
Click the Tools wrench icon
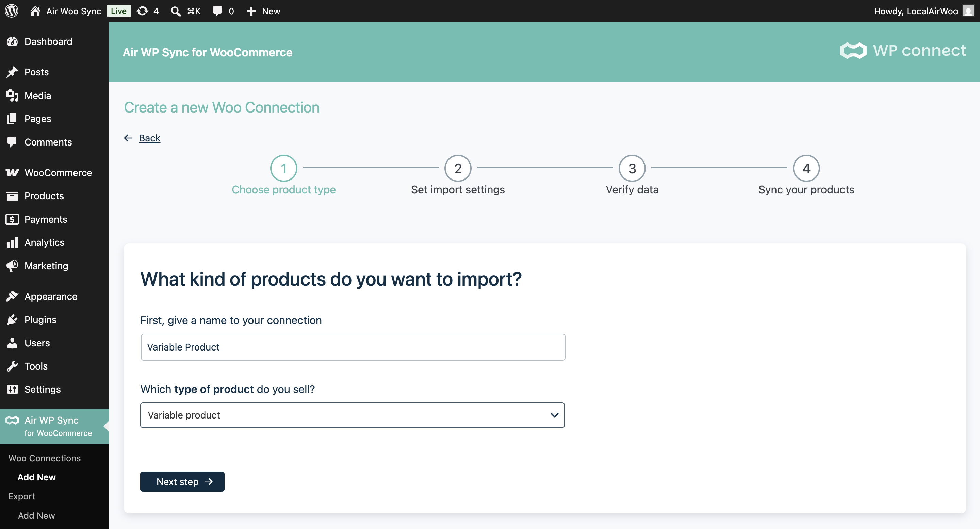click(12, 366)
